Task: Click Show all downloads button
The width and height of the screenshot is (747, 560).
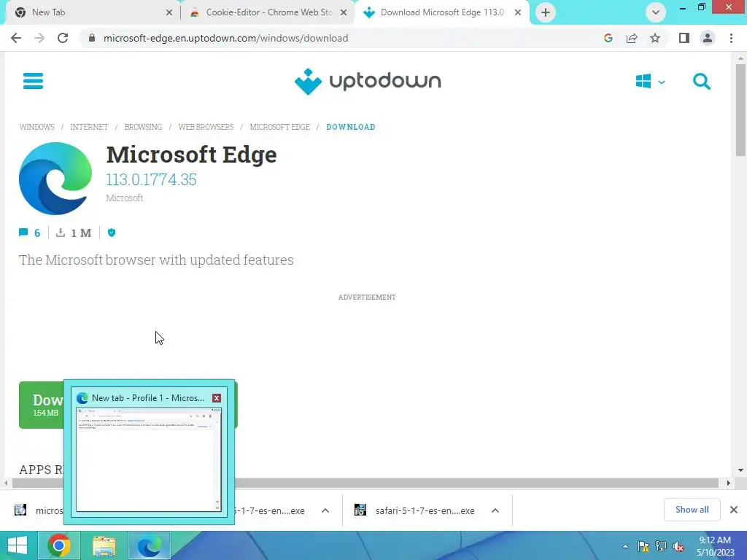Action: tap(692, 510)
